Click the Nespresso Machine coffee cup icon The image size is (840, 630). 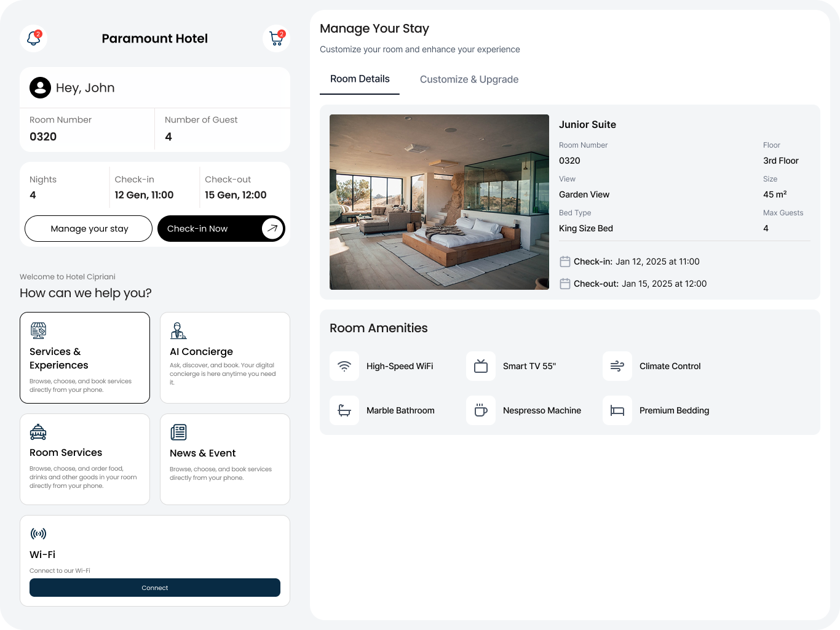click(x=481, y=410)
